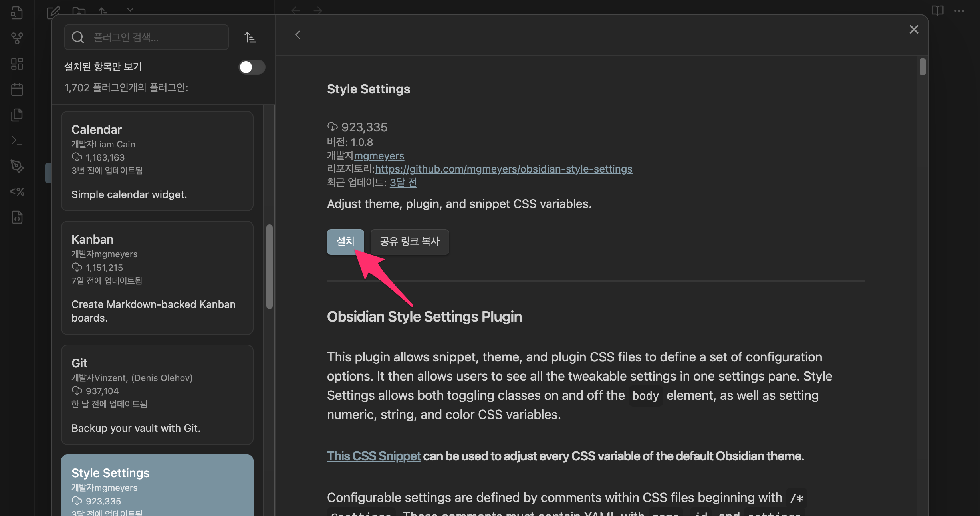Open the more options ellipsis menu
This screenshot has width=980, height=516.
click(x=959, y=10)
